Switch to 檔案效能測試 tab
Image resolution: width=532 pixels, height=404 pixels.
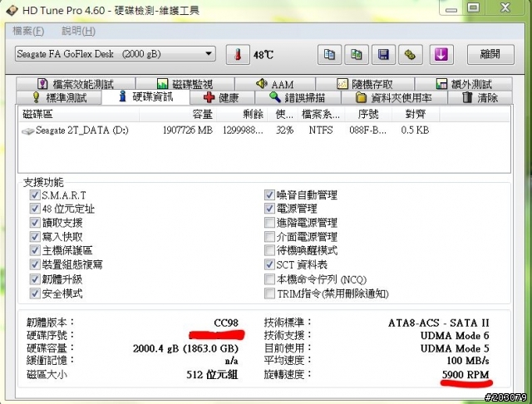76,84
